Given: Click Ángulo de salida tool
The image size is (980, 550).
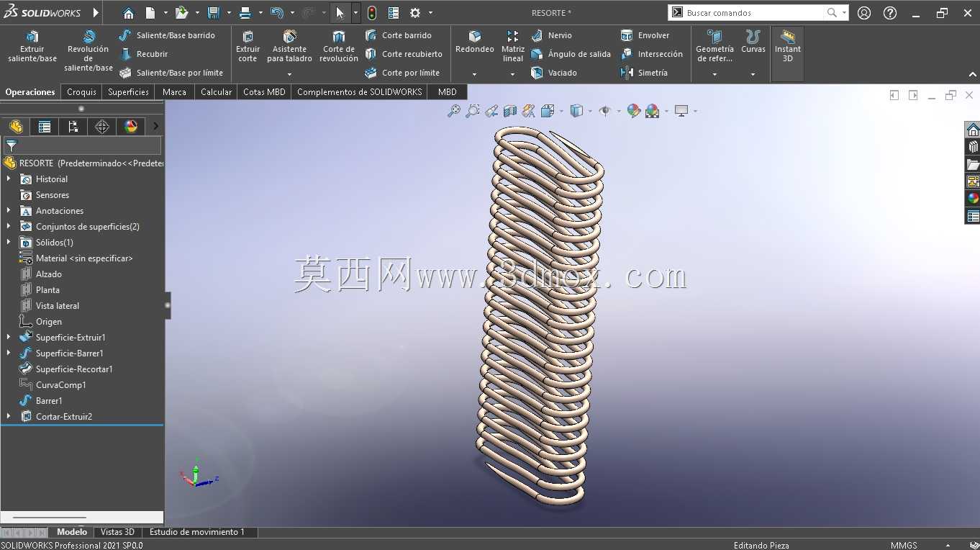Looking at the screenshot, I should 571,54.
